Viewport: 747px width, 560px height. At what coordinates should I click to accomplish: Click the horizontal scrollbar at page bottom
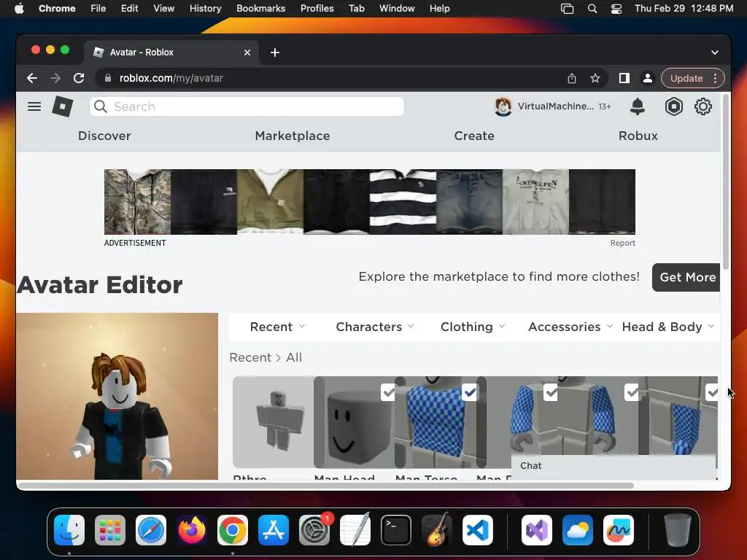point(325,485)
